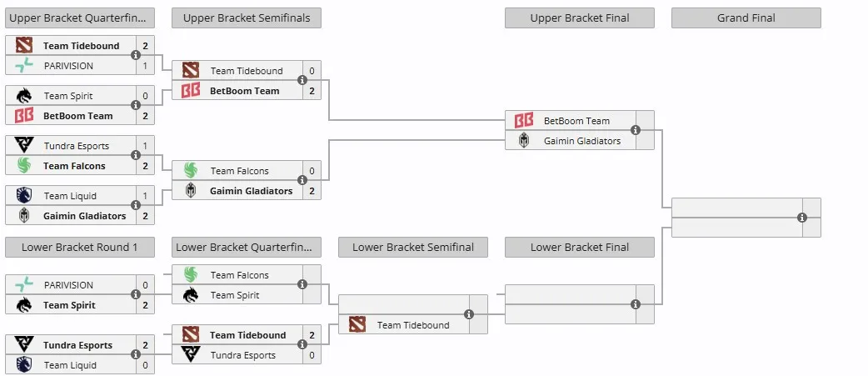
Task: Select the Grand Final column header
Action: (746, 18)
